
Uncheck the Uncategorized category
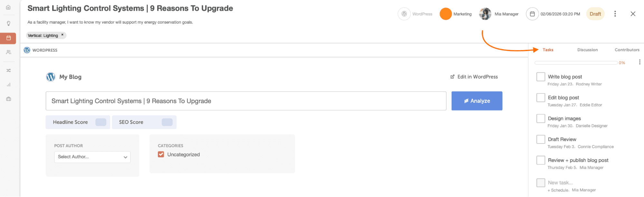pyautogui.click(x=161, y=154)
